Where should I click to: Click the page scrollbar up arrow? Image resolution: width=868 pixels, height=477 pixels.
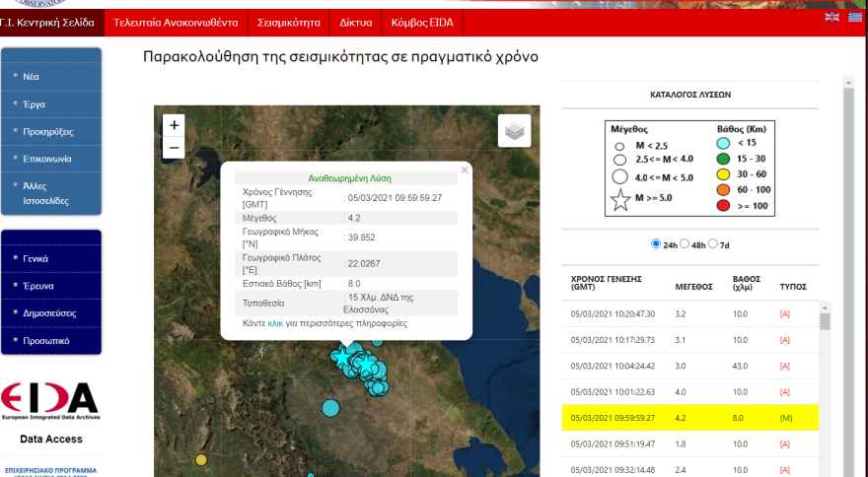tap(848, 83)
